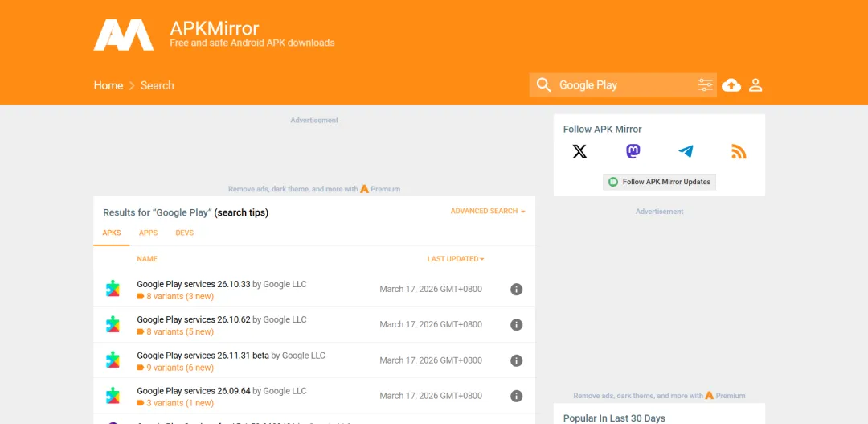Open the search tips link
The image size is (868, 424).
(241, 213)
